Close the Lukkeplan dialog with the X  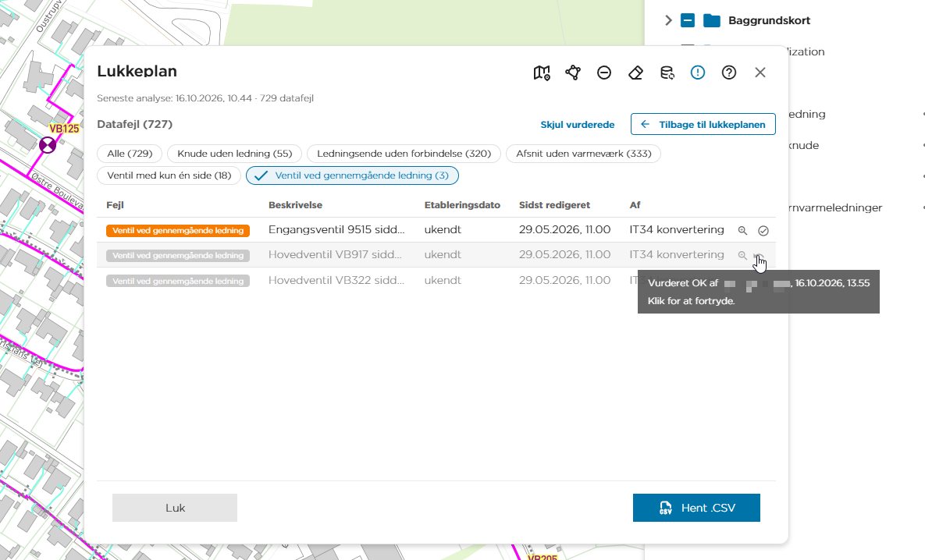[x=760, y=73]
